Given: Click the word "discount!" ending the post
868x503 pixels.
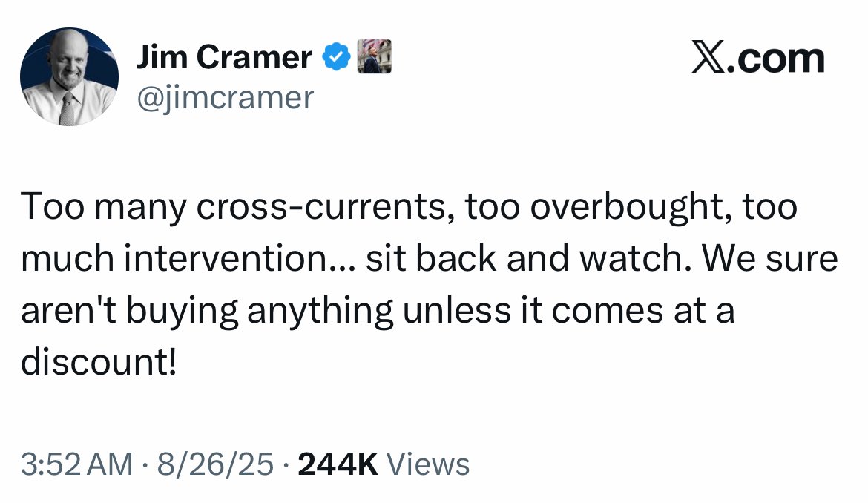Looking at the screenshot, I should [x=99, y=364].
